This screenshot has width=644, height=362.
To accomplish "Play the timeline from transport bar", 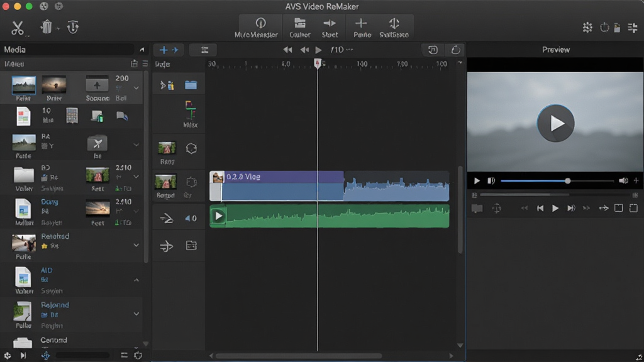I will pyautogui.click(x=318, y=50).
